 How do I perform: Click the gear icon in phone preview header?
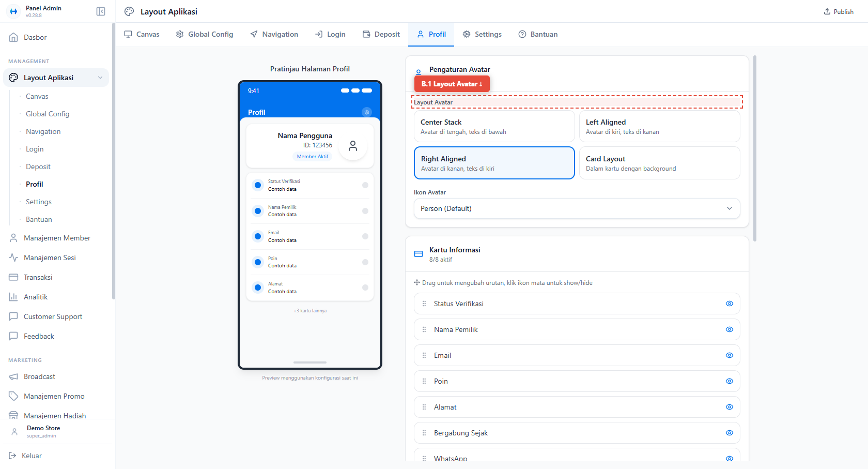click(367, 112)
